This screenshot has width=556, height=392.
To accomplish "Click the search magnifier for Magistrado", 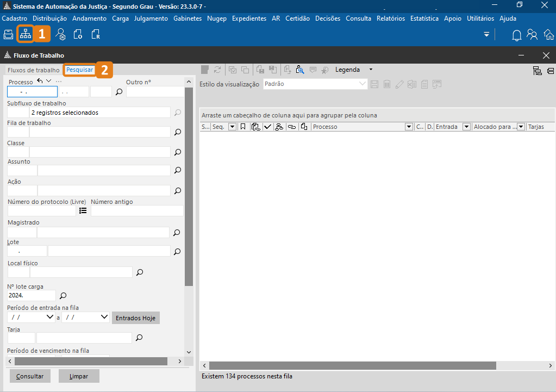I will click(x=177, y=233).
